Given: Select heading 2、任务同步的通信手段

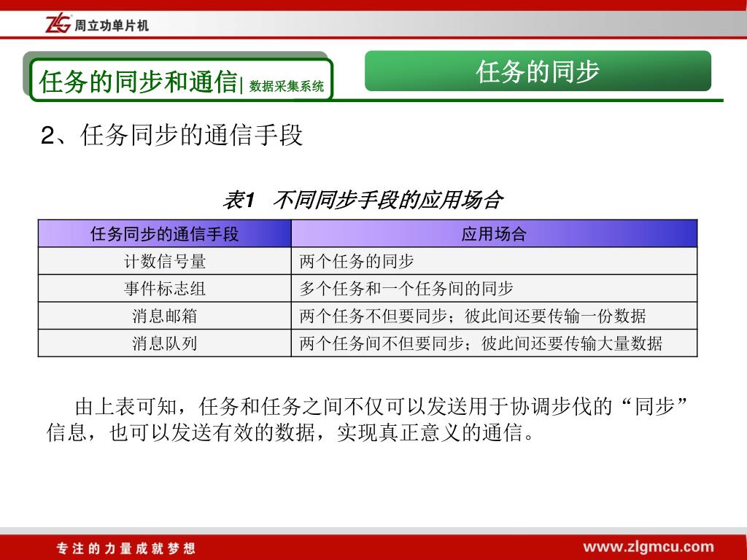Looking at the screenshot, I should (x=172, y=135).
